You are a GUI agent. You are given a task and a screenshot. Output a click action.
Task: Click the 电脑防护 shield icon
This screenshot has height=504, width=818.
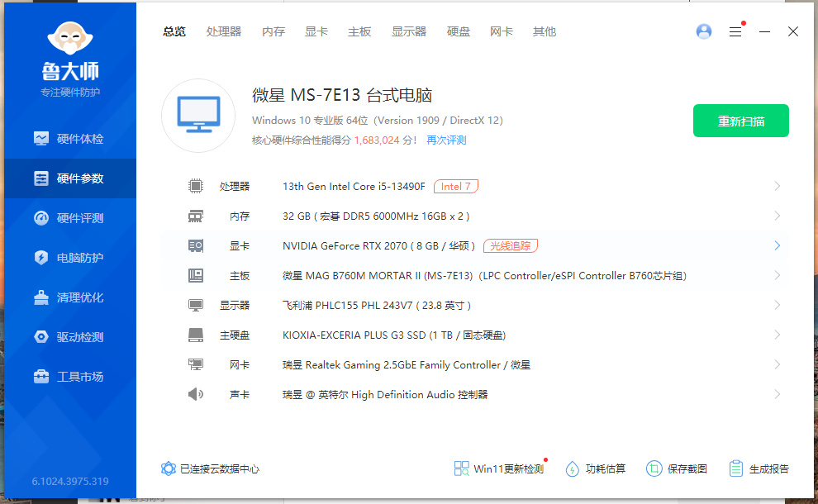click(x=41, y=258)
